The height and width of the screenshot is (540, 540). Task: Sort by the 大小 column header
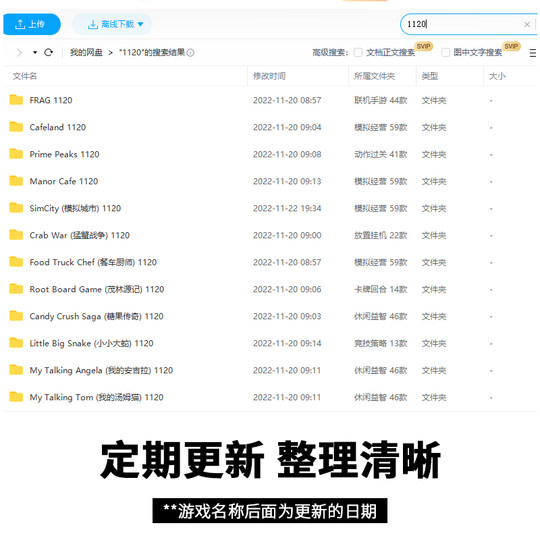497,76
